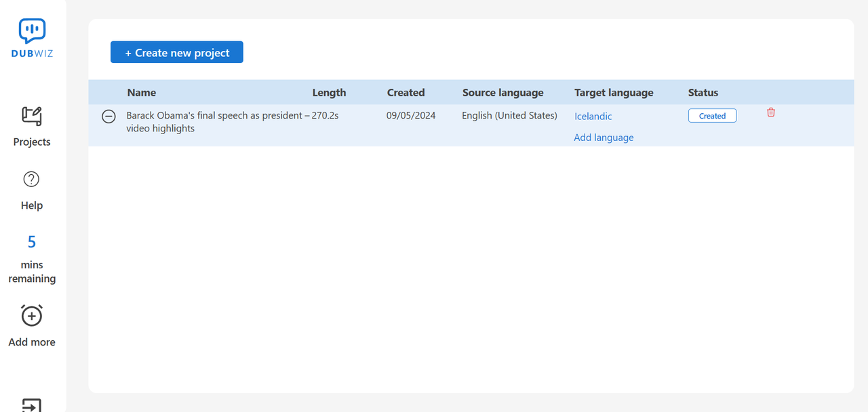Click the Created column header
The height and width of the screenshot is (412, 868).
(x=406, y=93)
